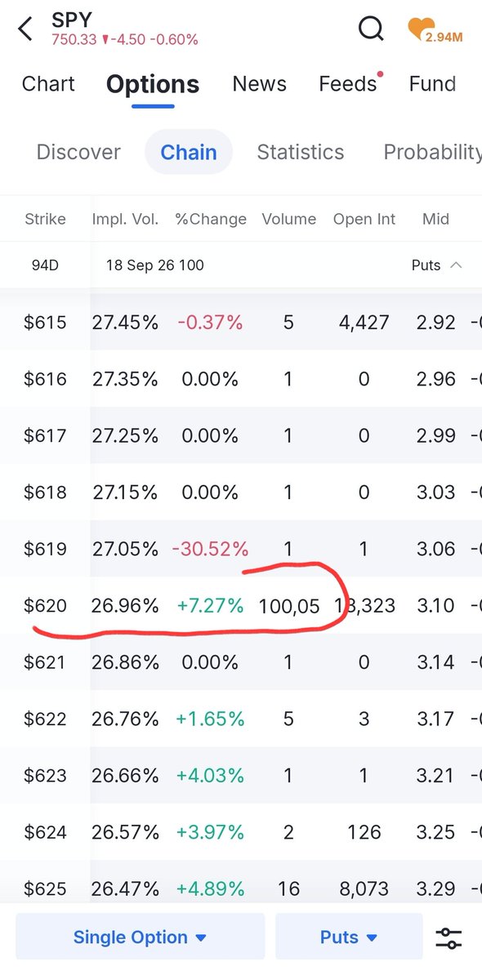
Task: Select the Discover sub-tab
Action: click(78, 152)
